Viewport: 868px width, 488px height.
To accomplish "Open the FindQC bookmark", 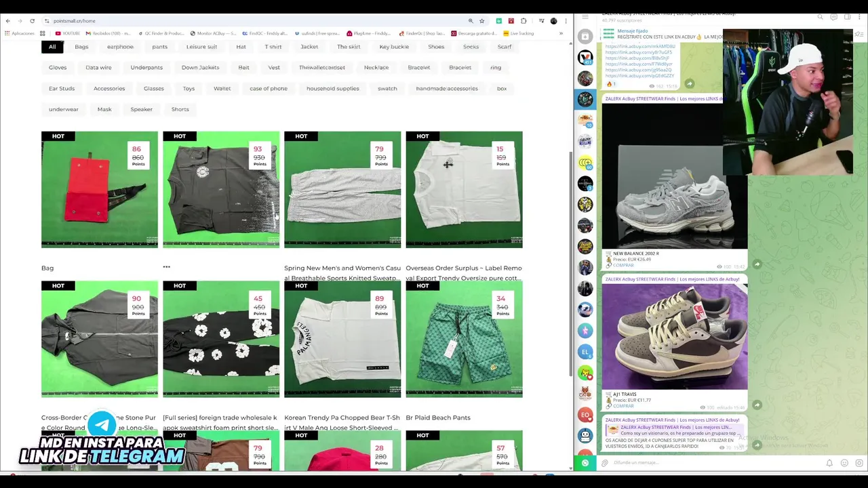I will click(264, 33).
